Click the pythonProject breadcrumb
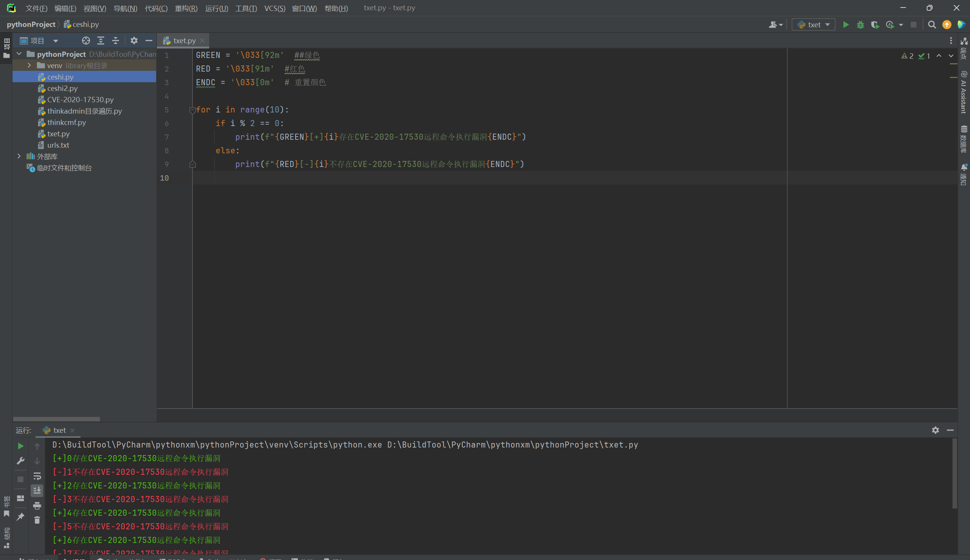This screenshot has height=560, width=970. tap(31, 24)
